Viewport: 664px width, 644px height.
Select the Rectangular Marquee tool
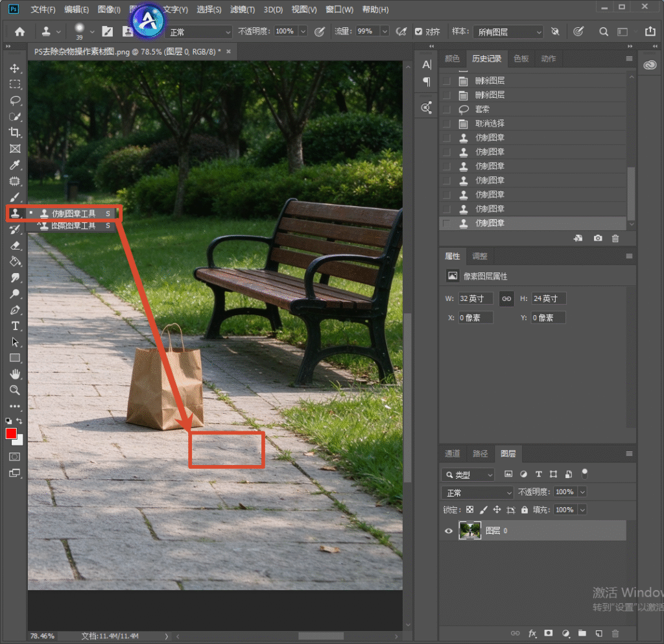click(15, 84)
